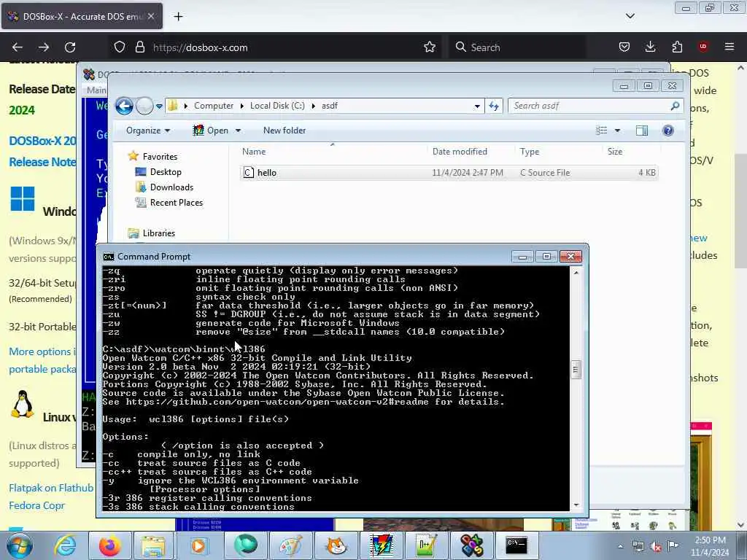The image size is (747, 560).
Task: Click the padlock site security icon
Action: tap(139, 47)
